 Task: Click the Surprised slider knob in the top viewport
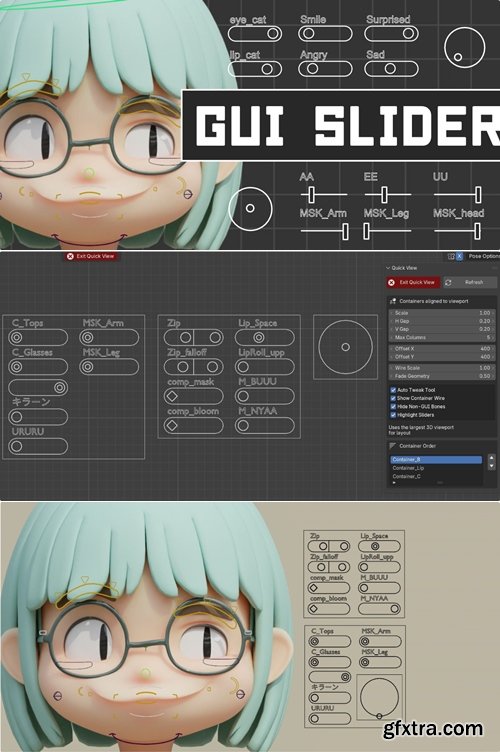408,34
